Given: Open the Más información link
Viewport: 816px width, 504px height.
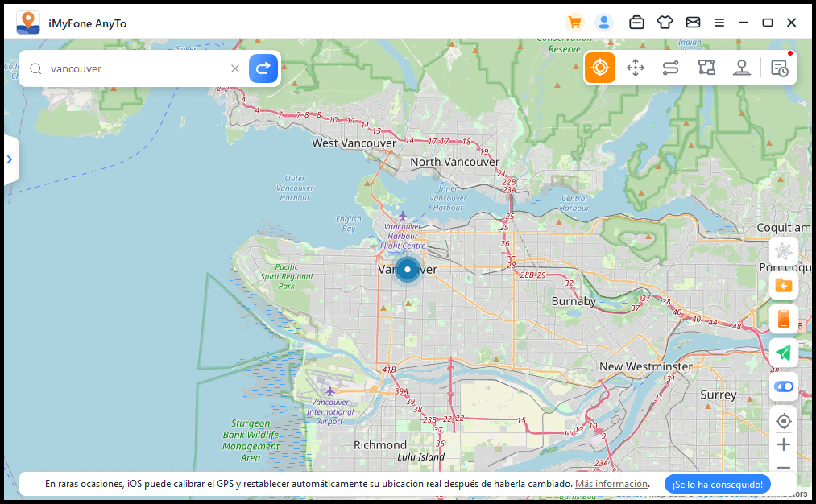Looking at the screenshot, I should [611, 484].
